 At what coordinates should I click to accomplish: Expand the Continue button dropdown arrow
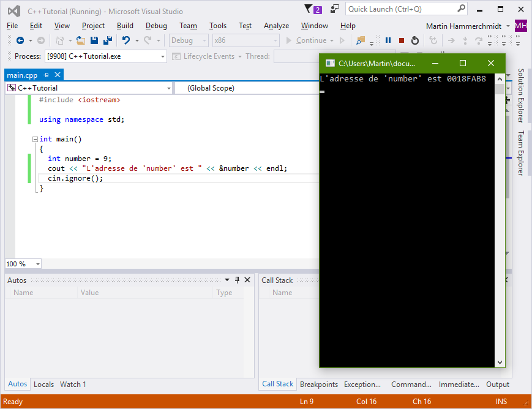pyautogui.click(x=332, y=41)
